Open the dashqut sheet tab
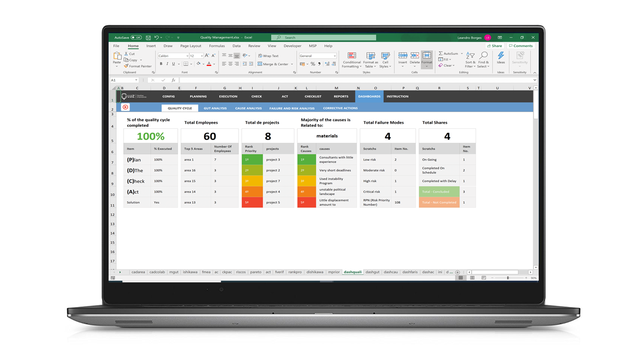 tap(373, 272)
